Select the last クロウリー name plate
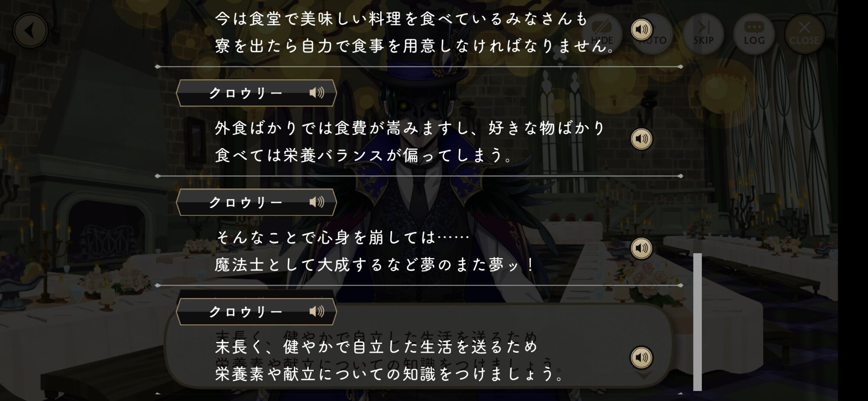This screenshot has width=868, height=401. (x=256, y=312)
